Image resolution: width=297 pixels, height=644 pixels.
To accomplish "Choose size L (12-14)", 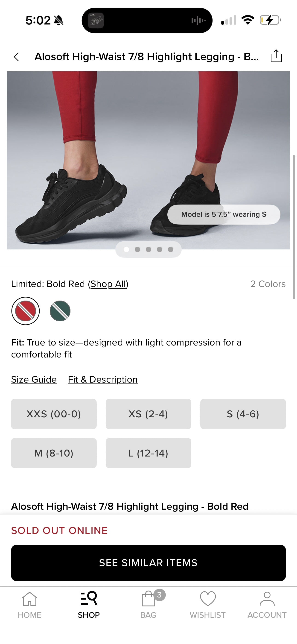I will (148, 453).
